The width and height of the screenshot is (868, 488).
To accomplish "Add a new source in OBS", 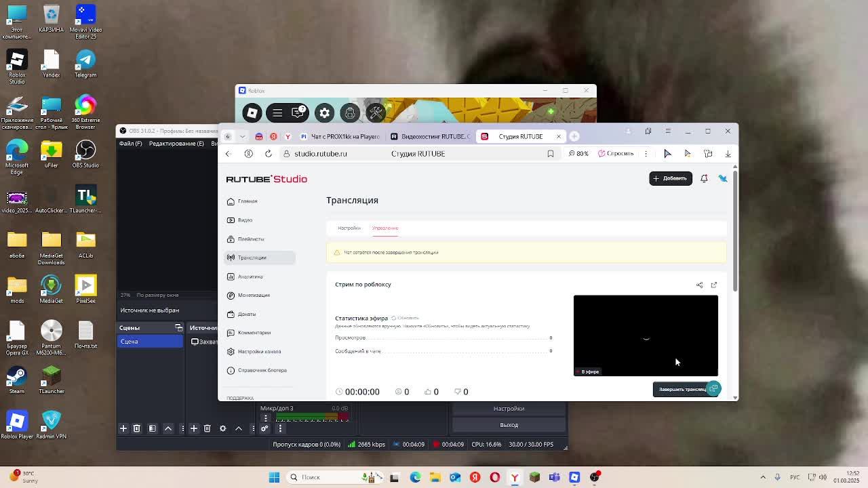I will coord(194,428).
